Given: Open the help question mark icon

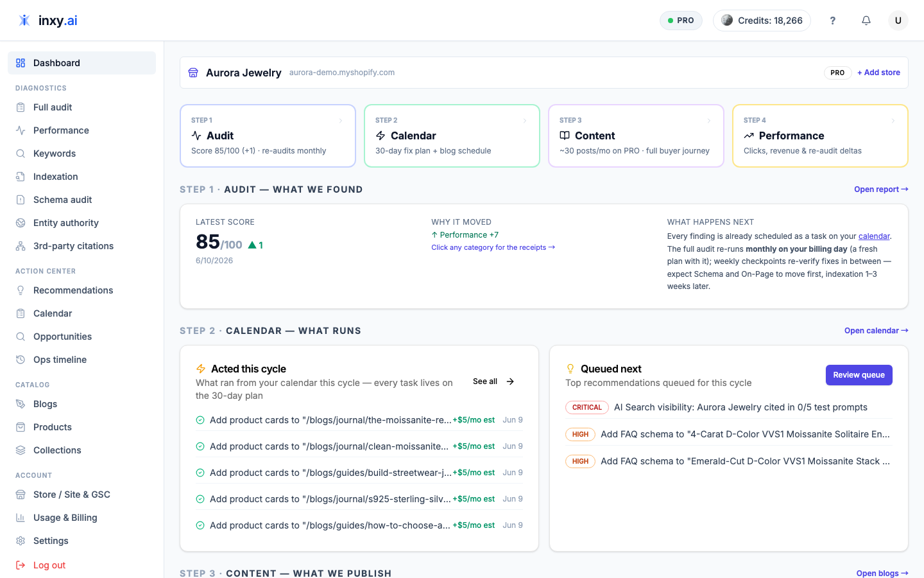Looking at the screenshot, I should click(x=833, y=21).
